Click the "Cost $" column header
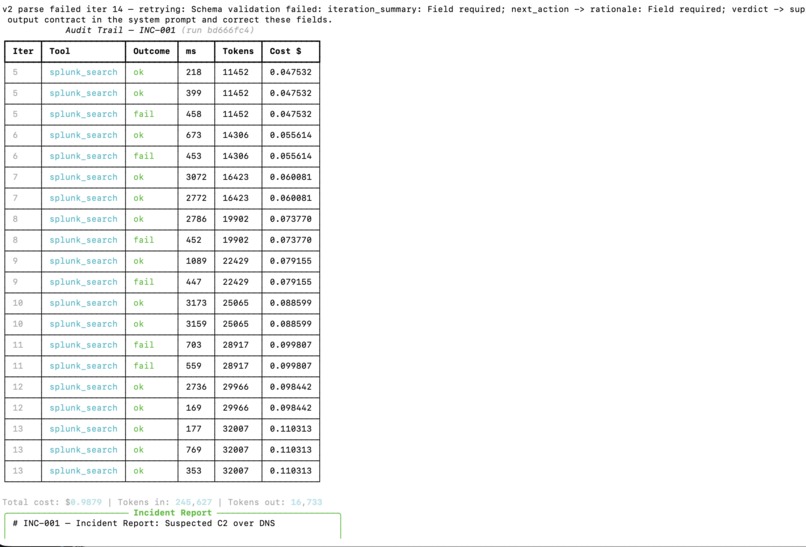 (285, 51)
